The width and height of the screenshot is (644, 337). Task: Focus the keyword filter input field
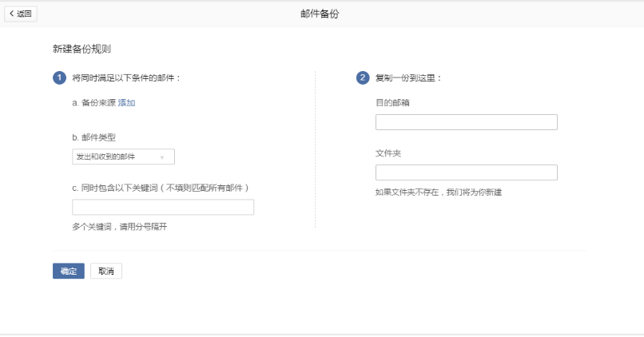(163, 208)
